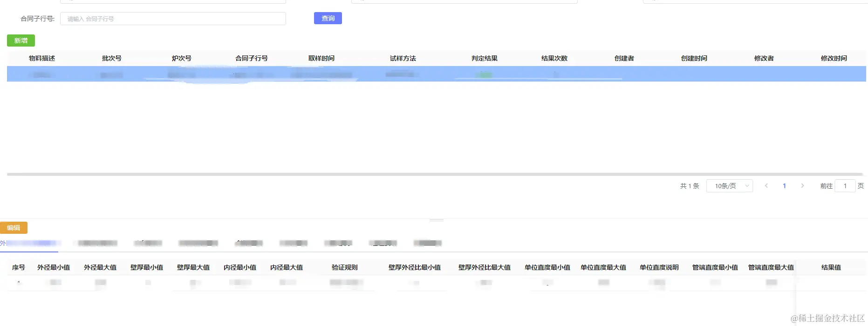Image resolution: width=868 pixels, height=326 pixels.
Task: Click the 炉次号 column header
Action: (182, 58)
